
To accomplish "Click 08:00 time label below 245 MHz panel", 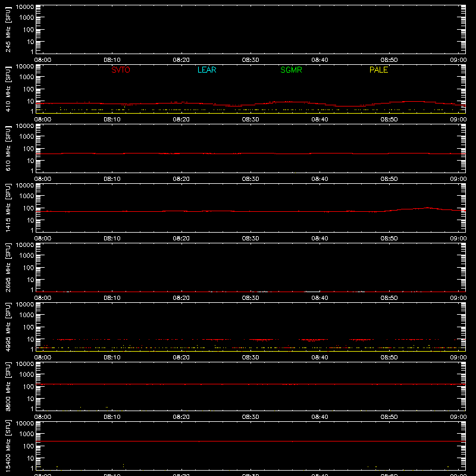I will pos(43,60).
